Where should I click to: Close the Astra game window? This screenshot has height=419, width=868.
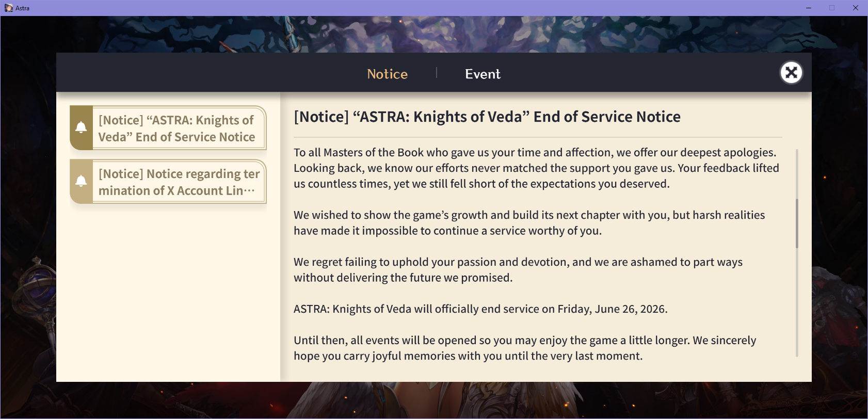856,8
